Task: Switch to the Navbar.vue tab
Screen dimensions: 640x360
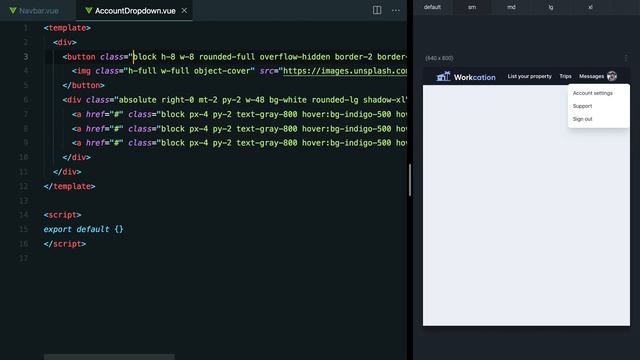Action: pos(38,11)
